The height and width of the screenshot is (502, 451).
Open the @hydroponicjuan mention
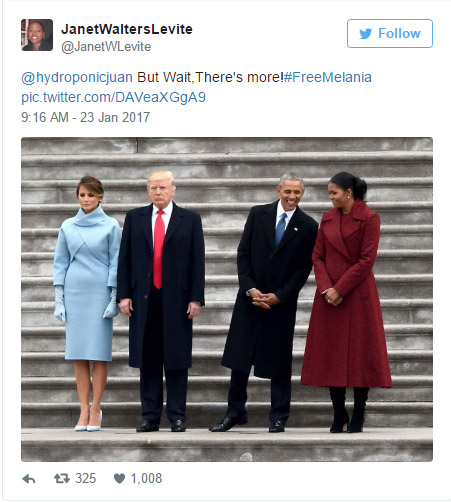[x=77, y=77]
